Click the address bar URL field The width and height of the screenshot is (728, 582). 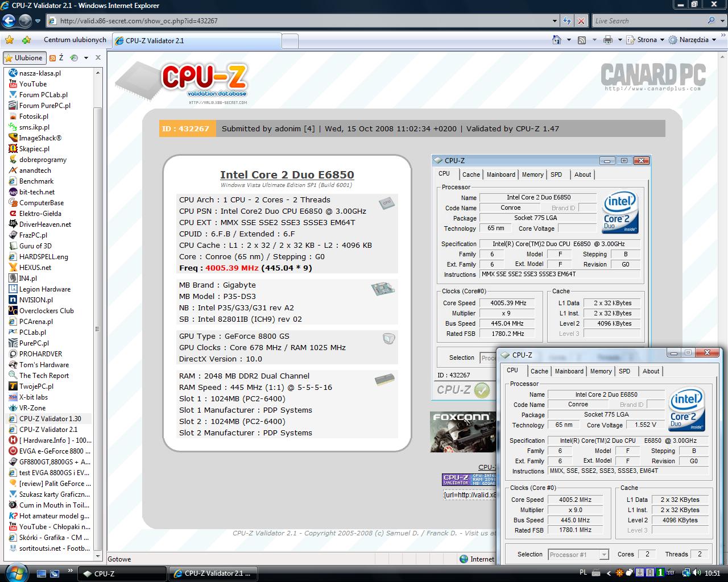(x=299, y=21)
